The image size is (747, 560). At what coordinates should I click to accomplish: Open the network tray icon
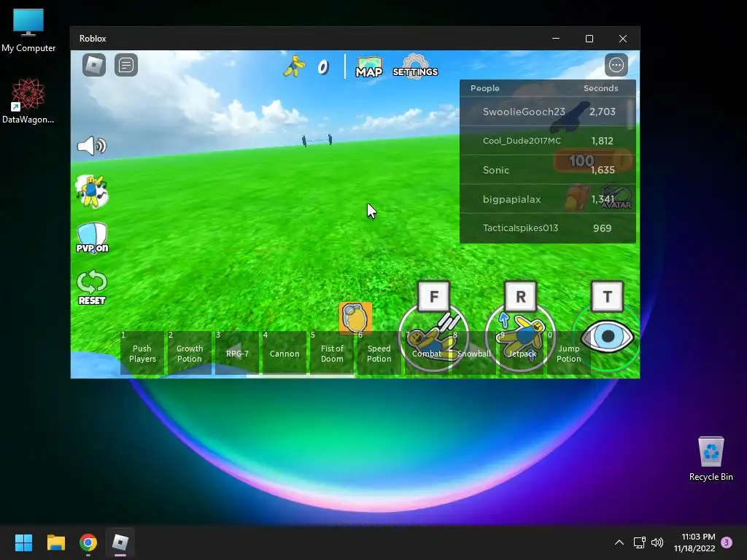click(639, 542)
